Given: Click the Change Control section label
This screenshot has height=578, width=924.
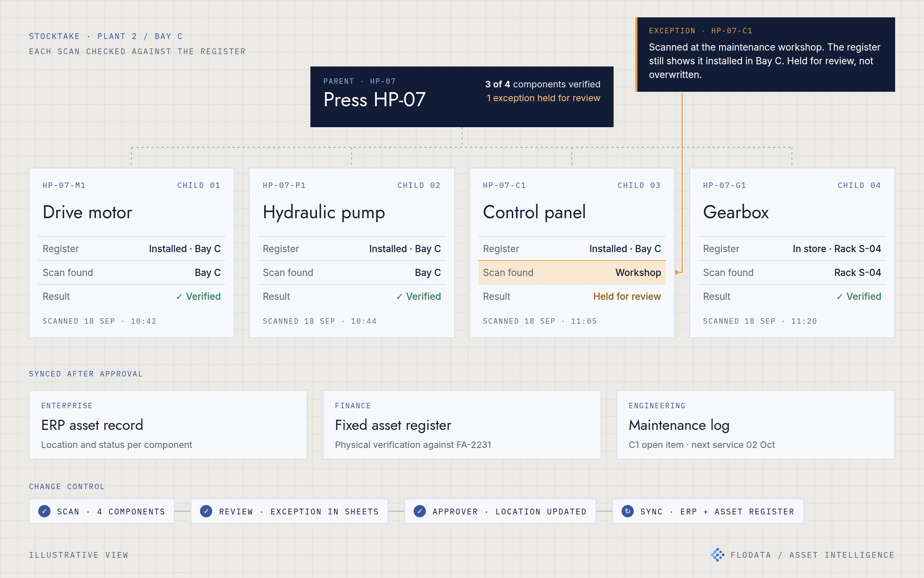Looking at the screenshot, I should pos(67,487).
